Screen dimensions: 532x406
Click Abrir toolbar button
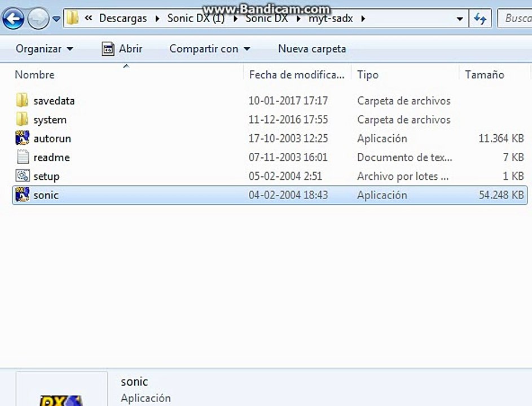(122, 49)
